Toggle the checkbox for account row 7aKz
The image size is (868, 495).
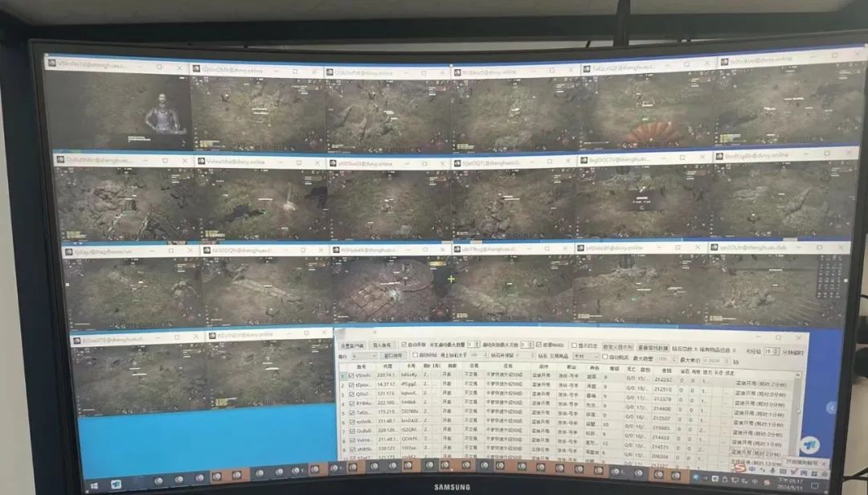click(x=351, y=412)
